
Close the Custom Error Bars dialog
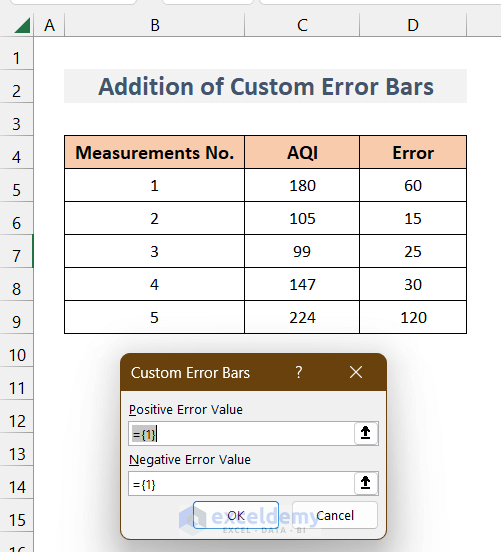point(356,372)
